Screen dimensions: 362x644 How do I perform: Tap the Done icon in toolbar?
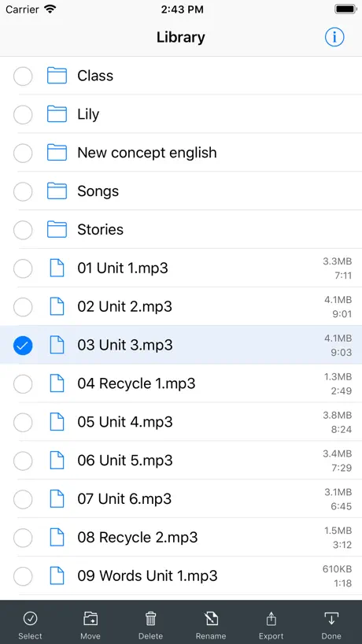pyautogui.click(x=331, y=618)
